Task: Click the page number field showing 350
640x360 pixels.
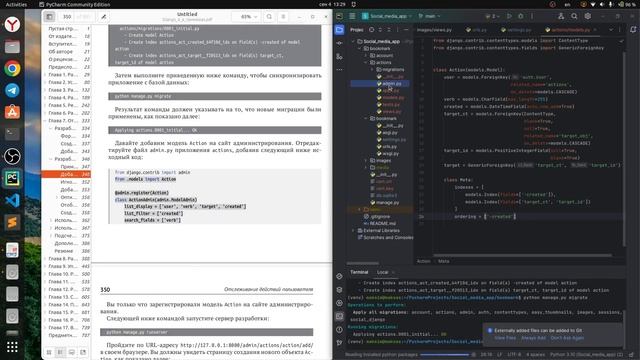Action: (67, 17)
